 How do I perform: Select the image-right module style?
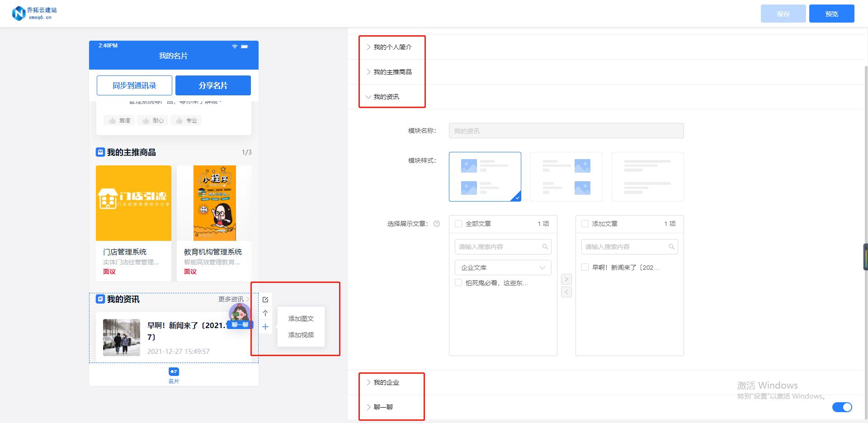pyautogui.click(x=566, y=177)
